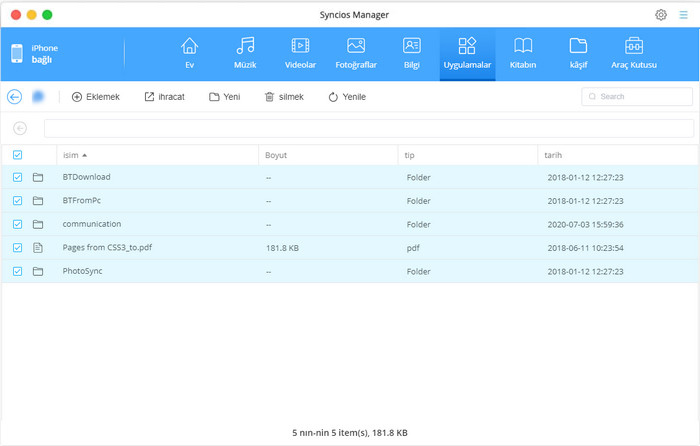Click the grey path back arrow
Viewport: 700px width, 446px height.
20,128
